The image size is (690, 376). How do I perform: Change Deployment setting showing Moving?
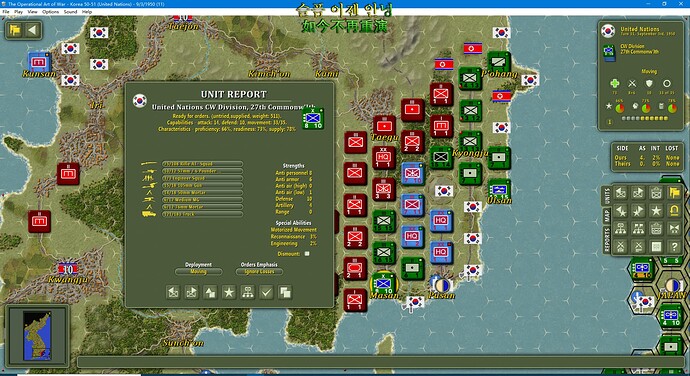[198, 272]
